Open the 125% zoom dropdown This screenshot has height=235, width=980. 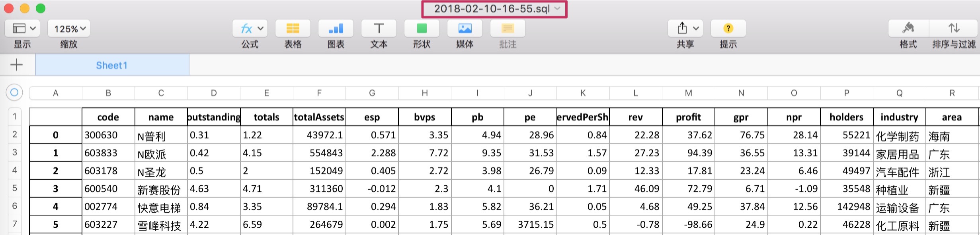69,29
